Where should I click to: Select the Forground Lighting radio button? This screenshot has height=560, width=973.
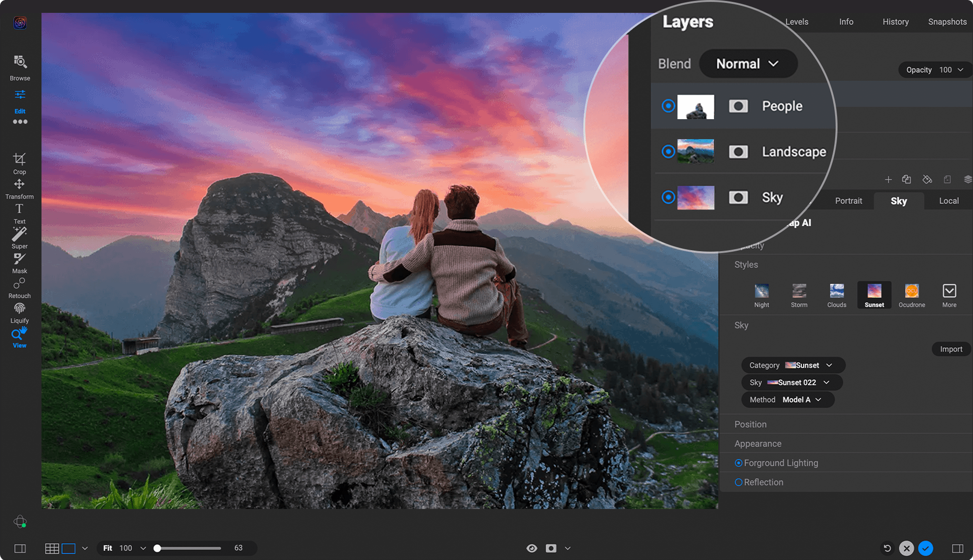tap(739, 462)
